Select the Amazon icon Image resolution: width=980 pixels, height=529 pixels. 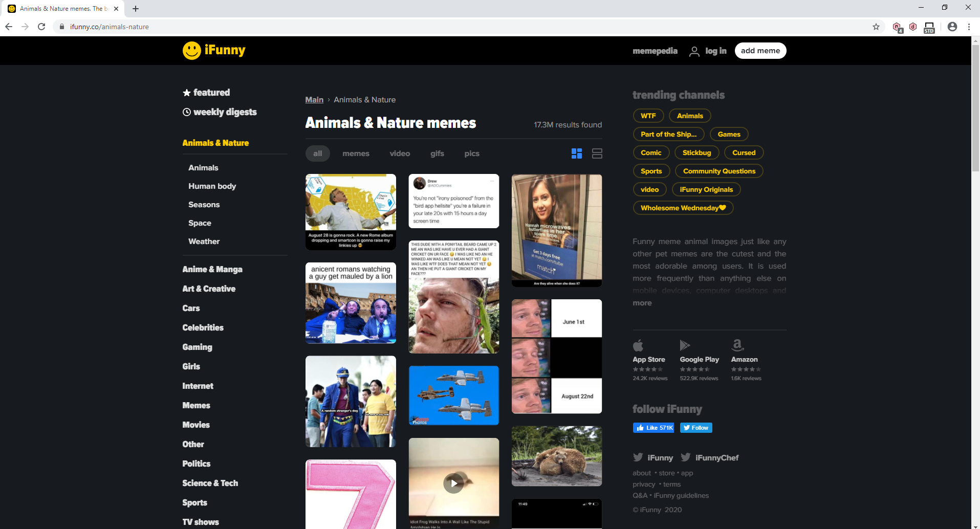[737, 345]
